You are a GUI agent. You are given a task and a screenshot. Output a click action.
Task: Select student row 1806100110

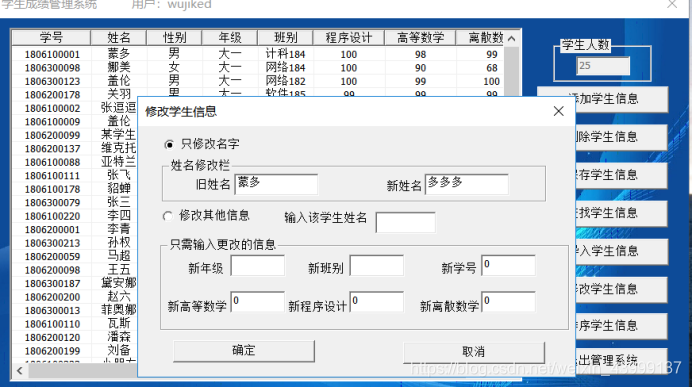(x=75, y=324)
